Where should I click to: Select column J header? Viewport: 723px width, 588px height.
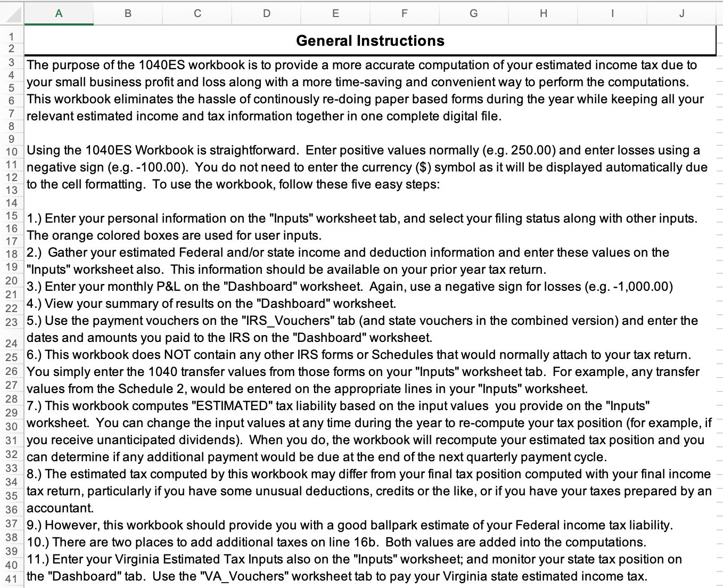[682, 13]
